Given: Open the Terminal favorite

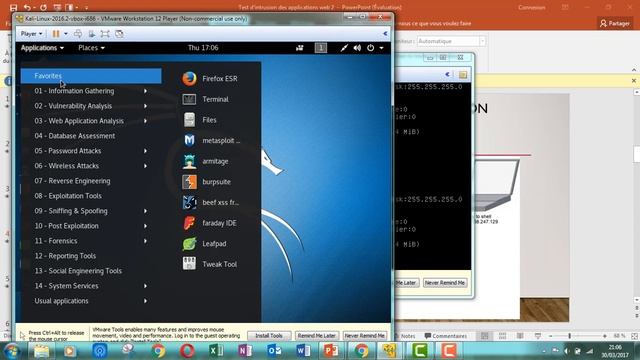Looking at the screenshot, I should [x=206, y=99].
